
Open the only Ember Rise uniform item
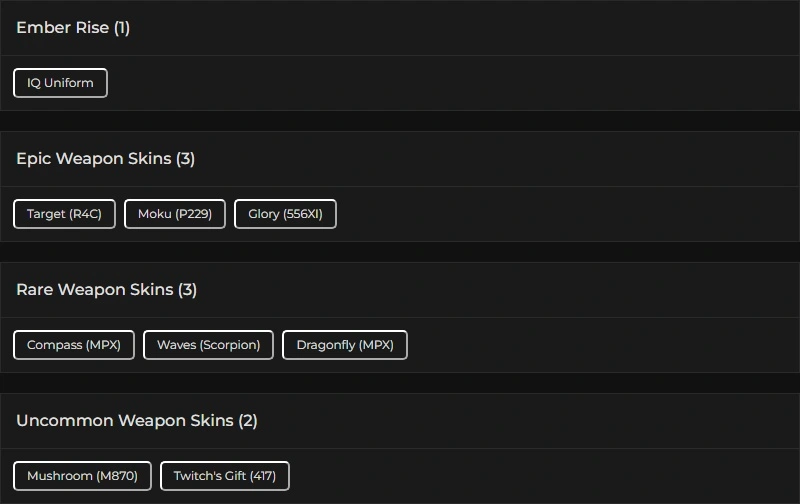60,83
